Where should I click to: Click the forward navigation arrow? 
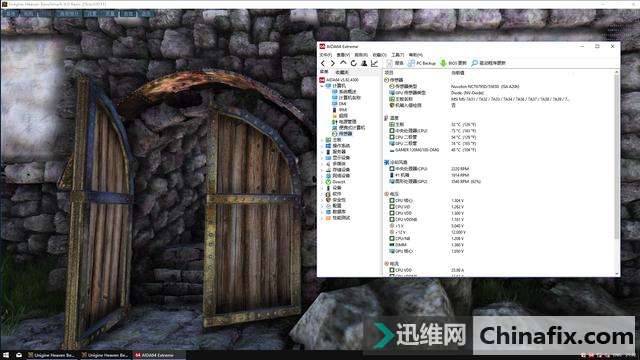coord(333,63)
